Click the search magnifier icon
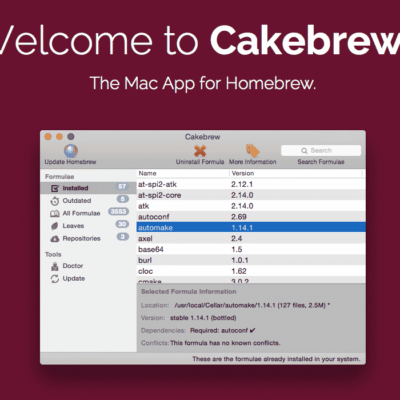Screen dimensions: 400x400 (x=304, y=151)
